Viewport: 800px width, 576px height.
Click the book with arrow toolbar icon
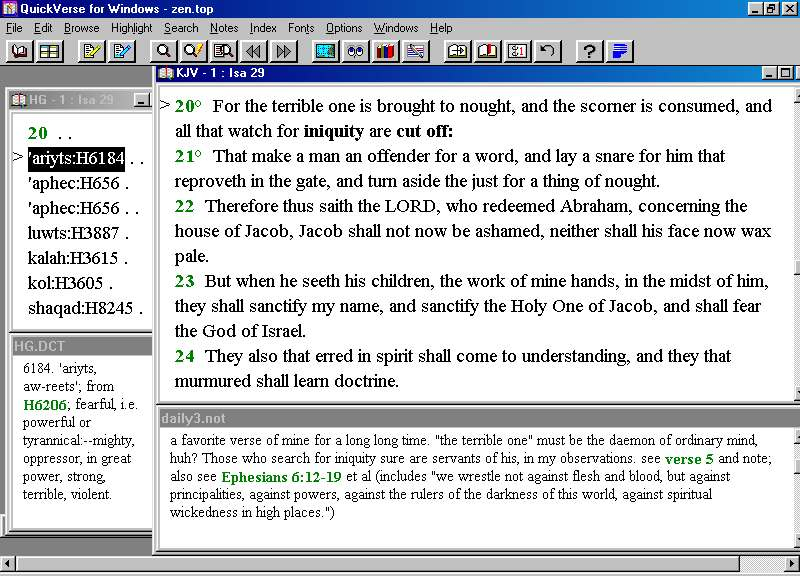tap(457, 51)
